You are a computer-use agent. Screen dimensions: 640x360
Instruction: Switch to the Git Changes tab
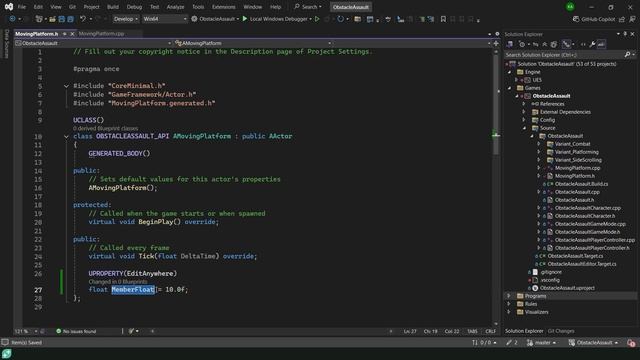click(x=561, y=331)
